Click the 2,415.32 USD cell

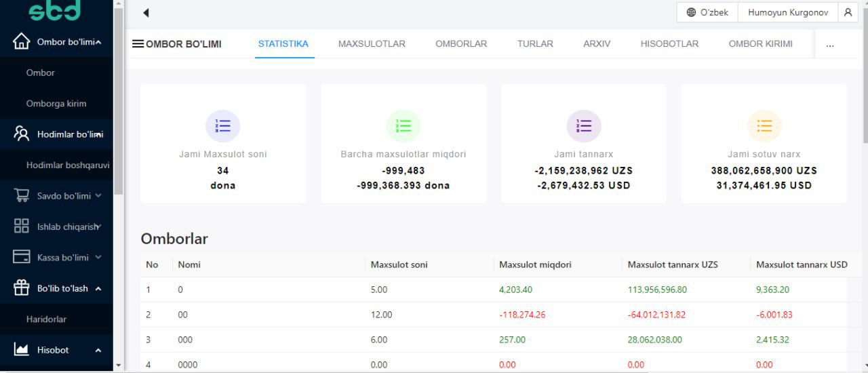click(772, 340)
